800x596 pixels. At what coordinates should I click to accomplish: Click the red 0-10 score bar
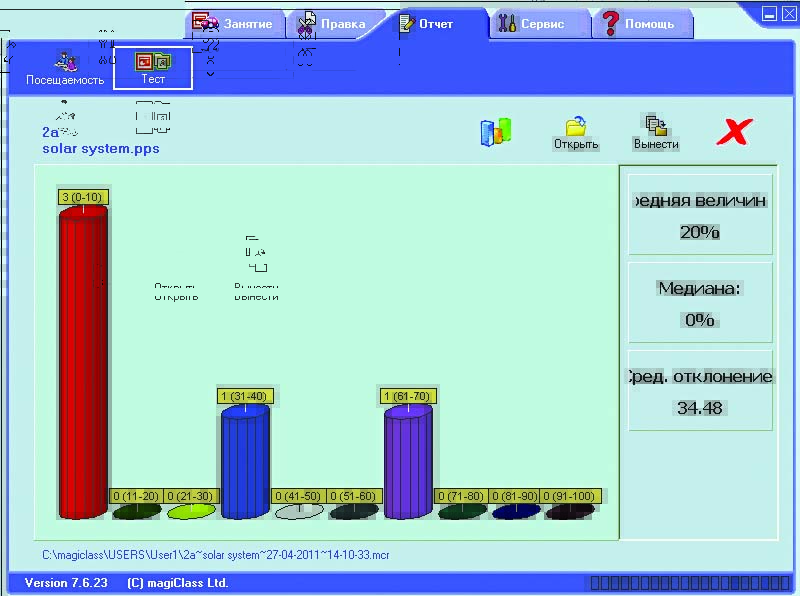tap(82, 360)
